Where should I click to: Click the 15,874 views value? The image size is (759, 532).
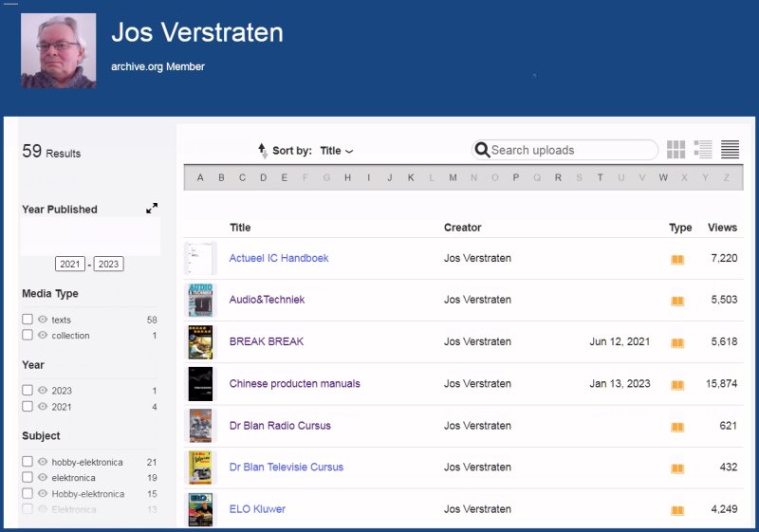click(x=721, y=383)
